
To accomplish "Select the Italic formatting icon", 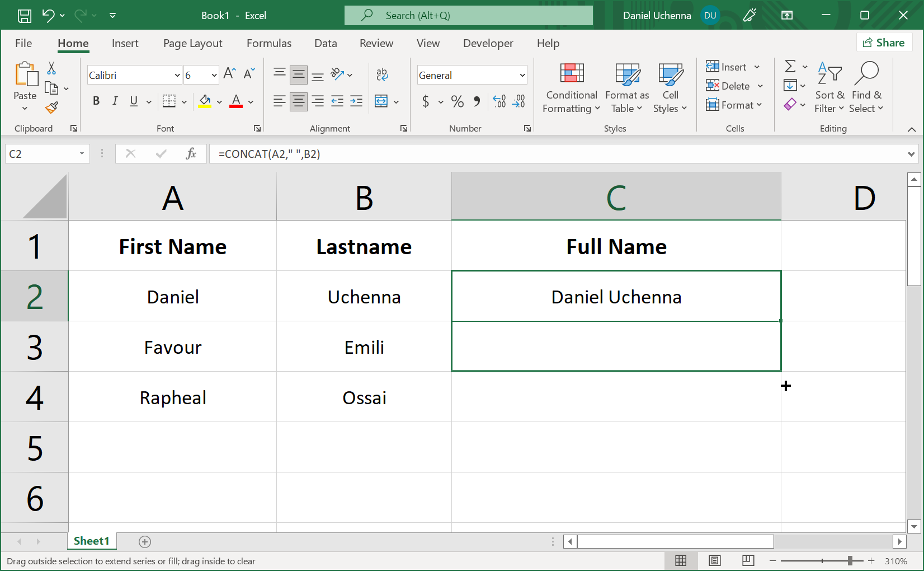I will tap(115, 101).
